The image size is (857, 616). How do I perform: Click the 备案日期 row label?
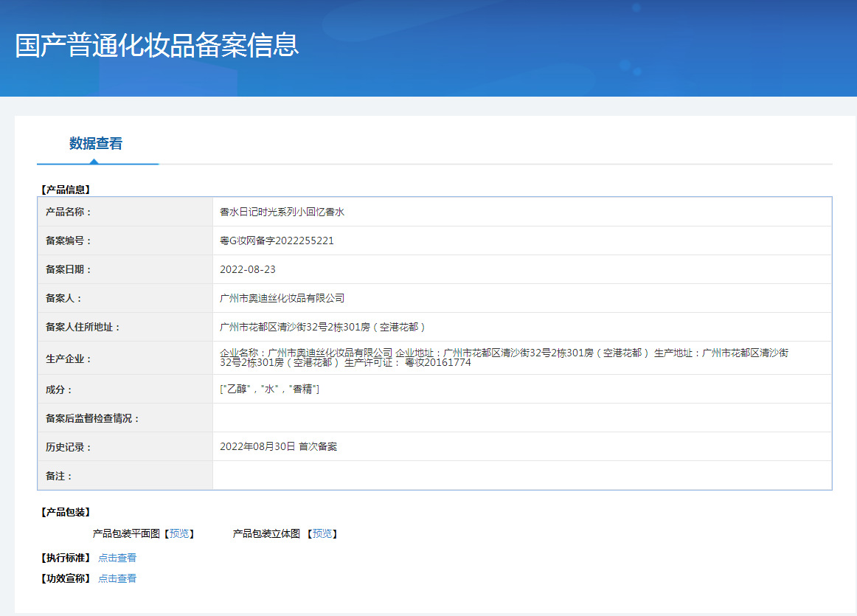coord(69,269)
